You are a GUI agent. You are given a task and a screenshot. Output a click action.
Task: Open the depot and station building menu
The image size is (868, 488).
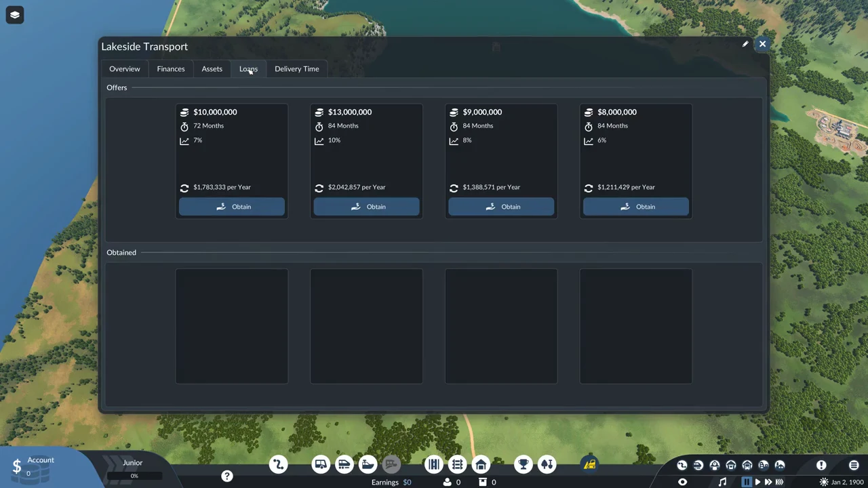point(480,464)
